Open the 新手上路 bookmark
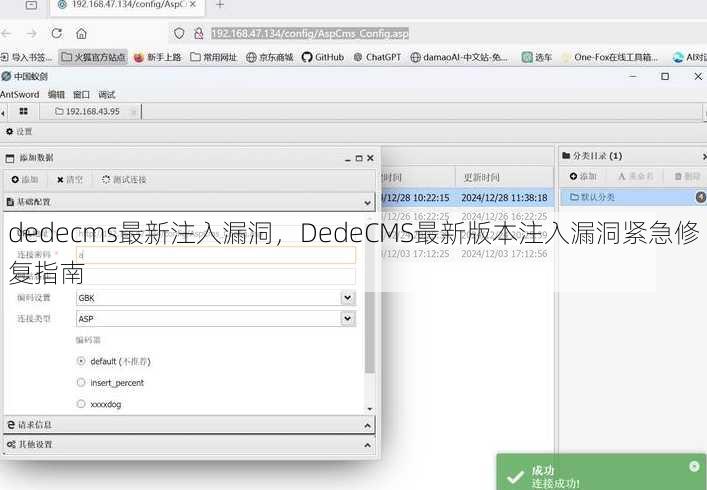The width and height of the screenshot is (707, 490). 158,57
